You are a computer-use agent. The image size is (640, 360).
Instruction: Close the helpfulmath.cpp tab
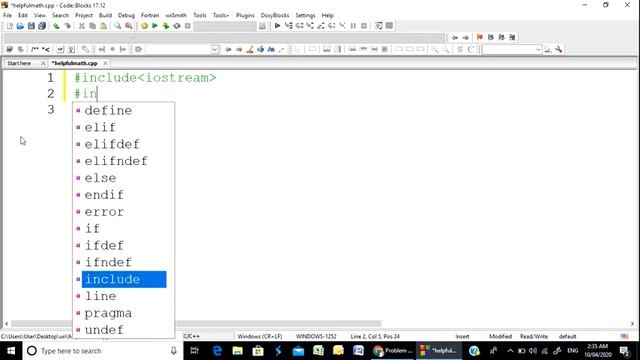coord(105,63)
